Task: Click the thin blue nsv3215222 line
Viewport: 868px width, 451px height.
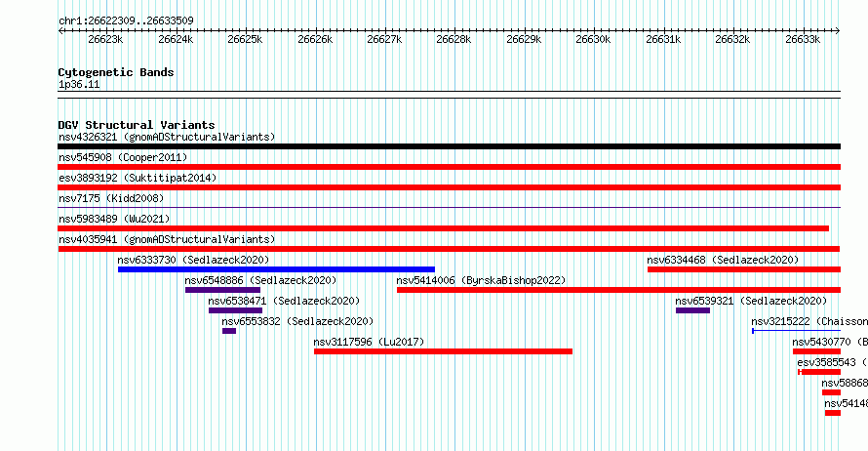Action: click(797, 331)
